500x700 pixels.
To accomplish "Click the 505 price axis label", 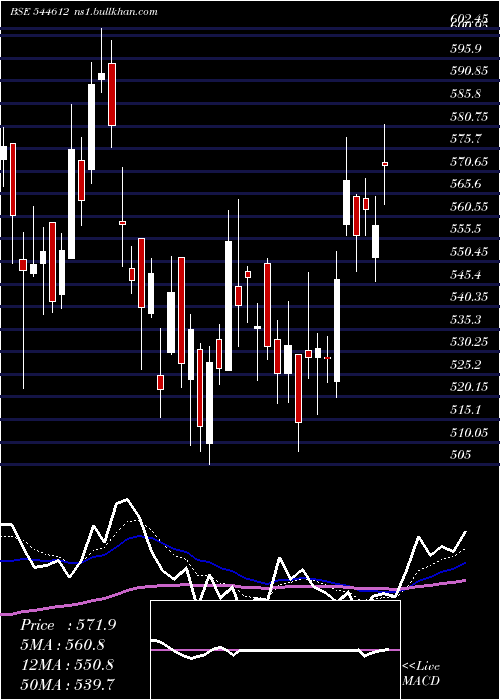I will (461, 455).
